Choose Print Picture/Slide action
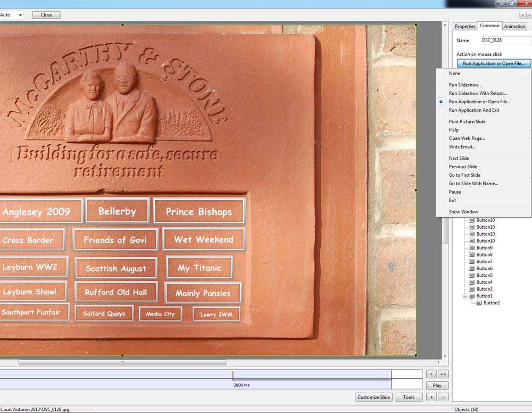The image size is (532, 413). [467, 121]
